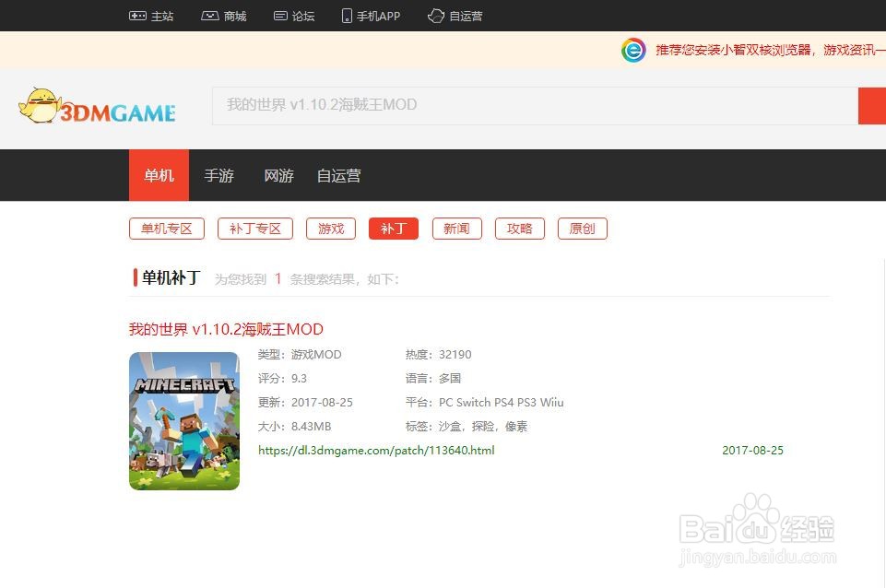The height and width of the screenshot is (588, 886).
Task: Focus the search input field
Action: click(535, 106)
